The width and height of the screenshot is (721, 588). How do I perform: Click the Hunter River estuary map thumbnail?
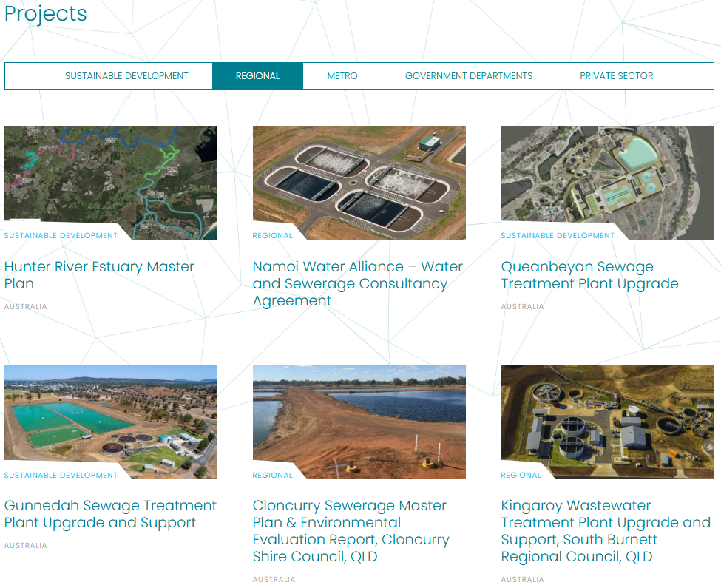tap(111, 183)
